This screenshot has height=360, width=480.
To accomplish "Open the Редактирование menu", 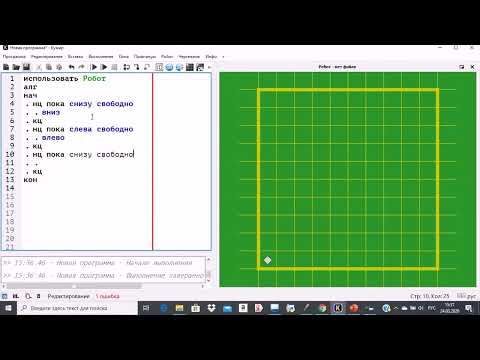I will pyautogui.click(x=47, y=57).
